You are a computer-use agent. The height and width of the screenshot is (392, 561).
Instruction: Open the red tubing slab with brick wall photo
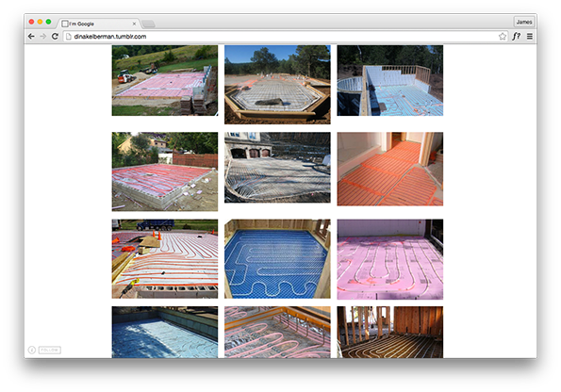165,171
